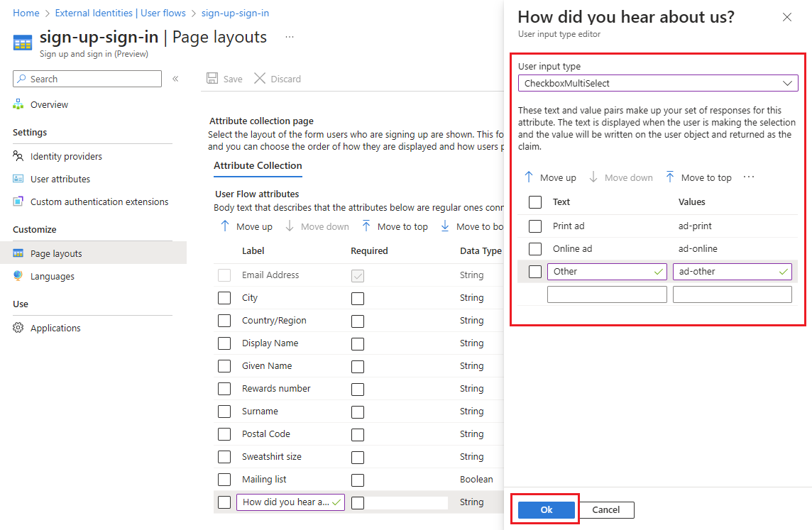The height and width of the screenshot is (530, 812).
Task: Open the User input type dropdown
Action: click(x=658, y=83)
